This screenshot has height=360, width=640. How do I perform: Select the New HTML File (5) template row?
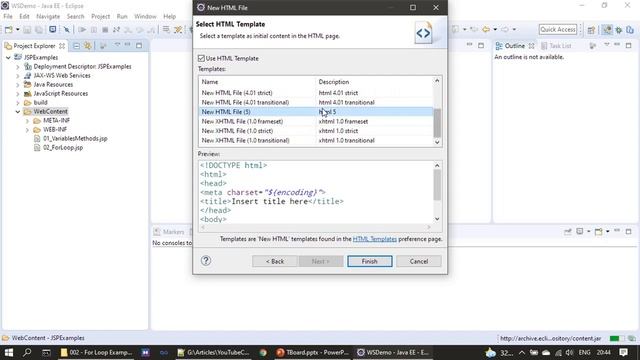click(x=316, y=111)
